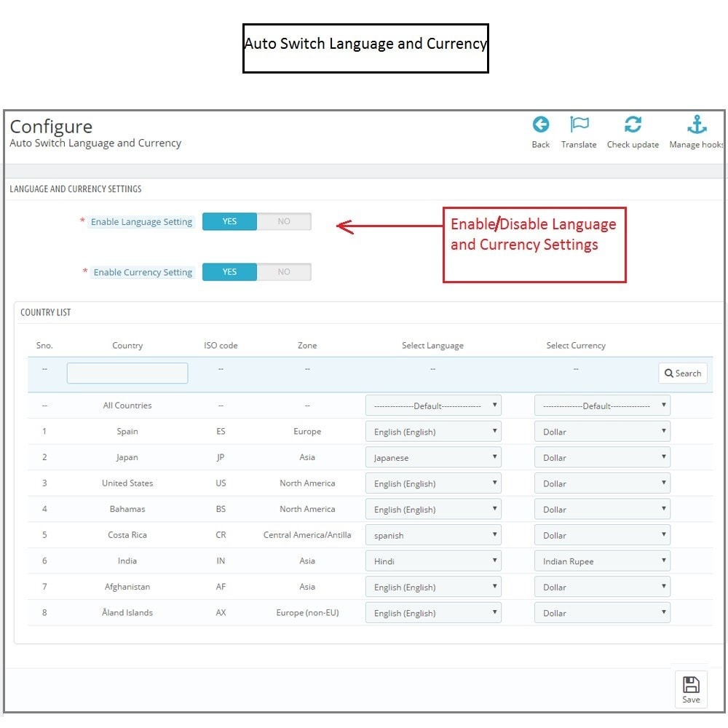Select the Åland Islands country cell
Viewport: 728px width, 728px height.
click(x=127, y=612)
